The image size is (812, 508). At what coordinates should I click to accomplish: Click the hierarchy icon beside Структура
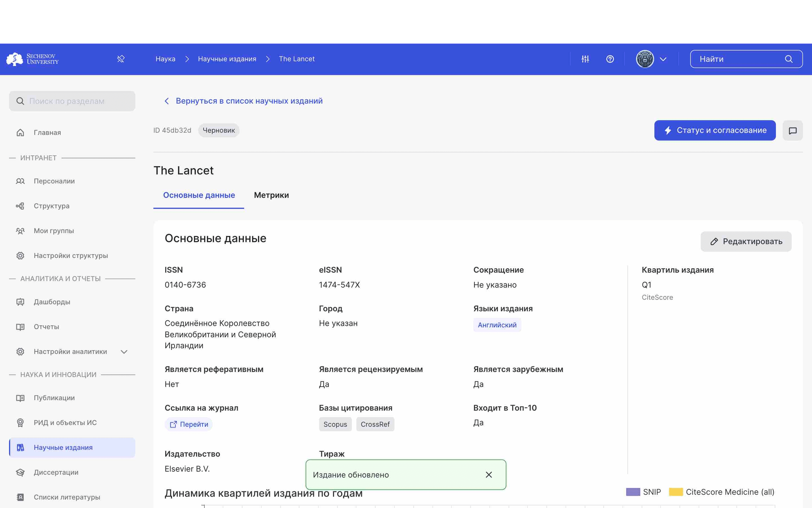(x=21, y=206)
